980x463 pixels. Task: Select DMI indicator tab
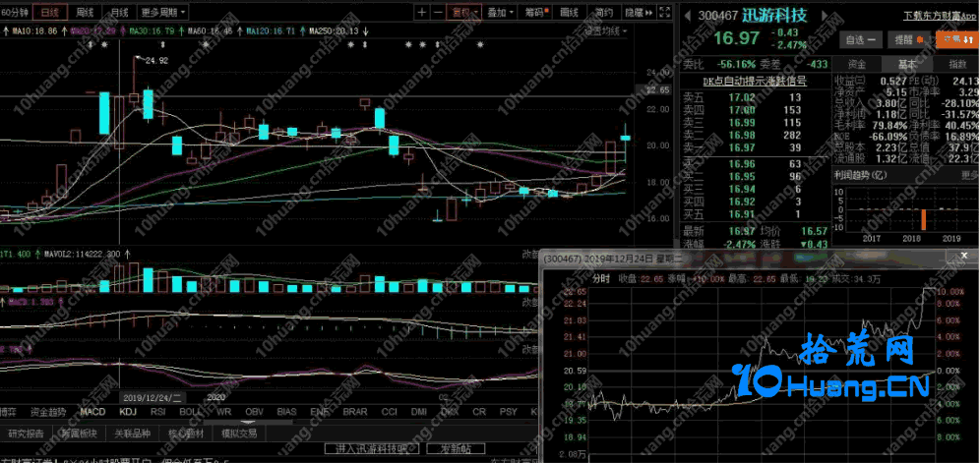coord(418,413)
